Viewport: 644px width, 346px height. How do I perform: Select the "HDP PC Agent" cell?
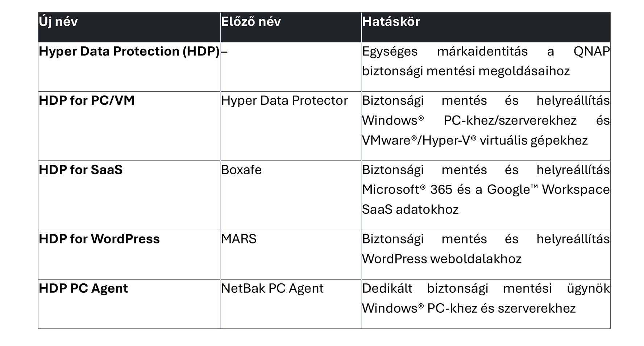[x=83, y=288]
